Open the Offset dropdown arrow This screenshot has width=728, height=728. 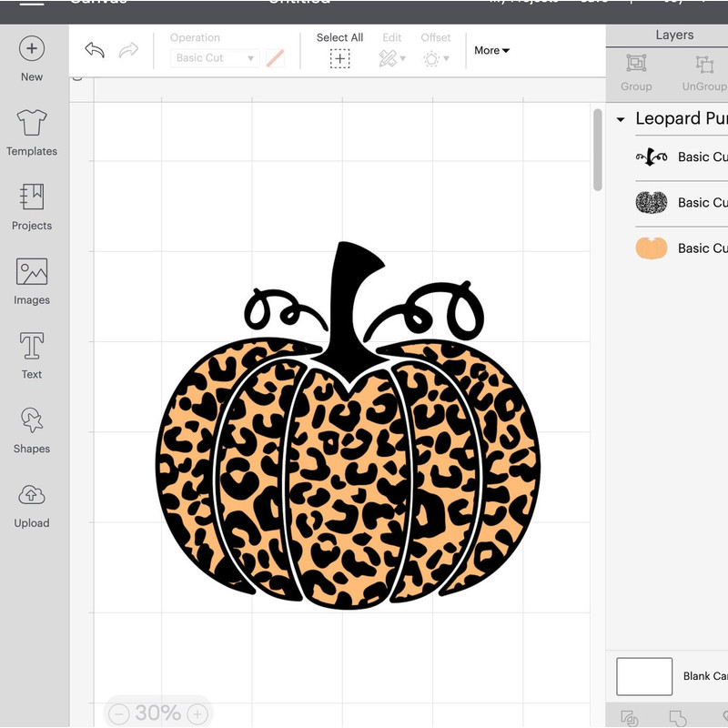tap(445, 57)
